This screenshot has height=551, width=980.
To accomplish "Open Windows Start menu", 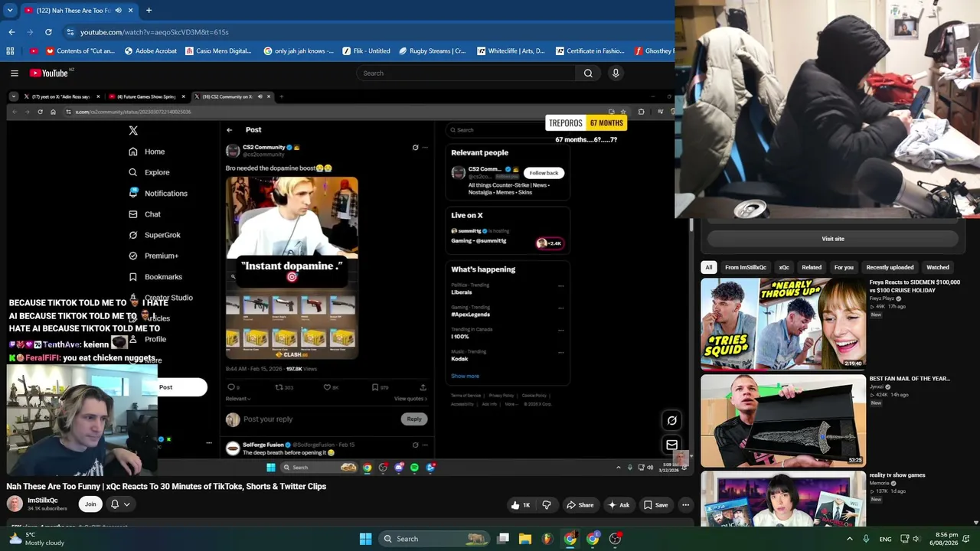I will [x=366, y=539].
